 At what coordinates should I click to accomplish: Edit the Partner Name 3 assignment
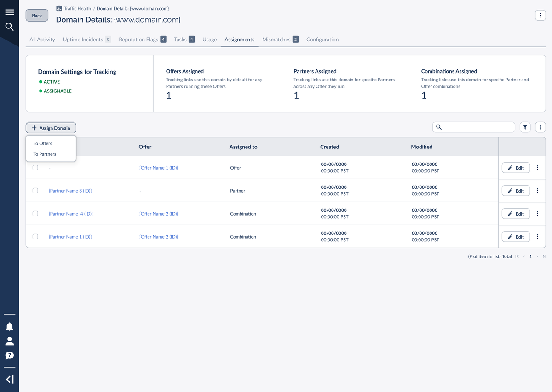click(516, 191)
